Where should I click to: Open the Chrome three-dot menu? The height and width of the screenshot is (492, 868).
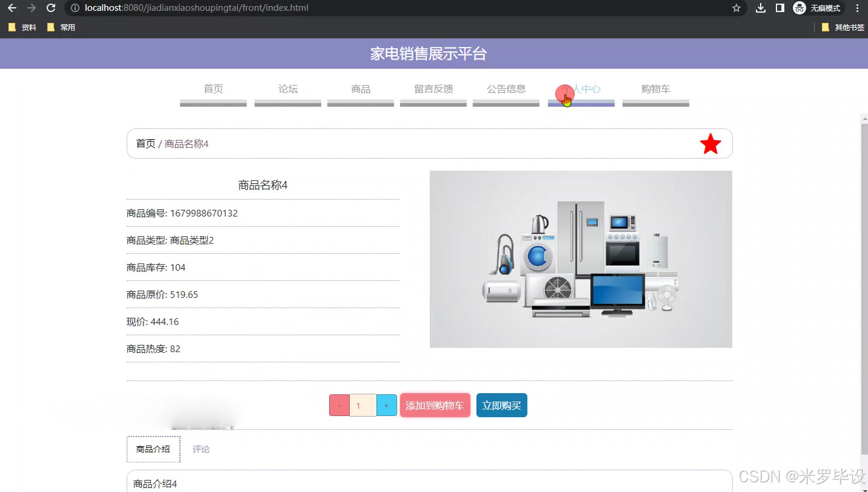coord(857,8)
